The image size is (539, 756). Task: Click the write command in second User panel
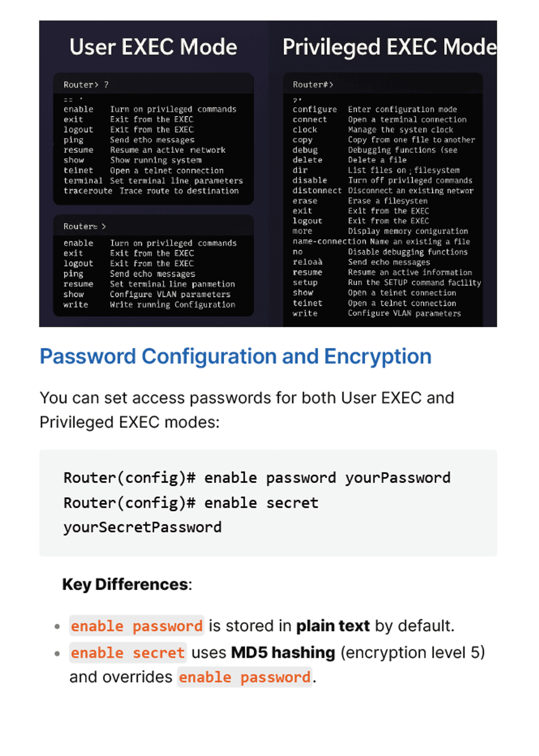click(x=75, y=305)
